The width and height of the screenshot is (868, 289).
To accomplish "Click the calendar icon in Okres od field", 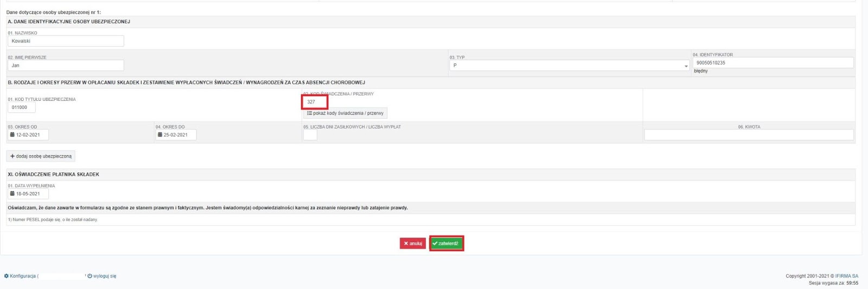I will (12, 135).
